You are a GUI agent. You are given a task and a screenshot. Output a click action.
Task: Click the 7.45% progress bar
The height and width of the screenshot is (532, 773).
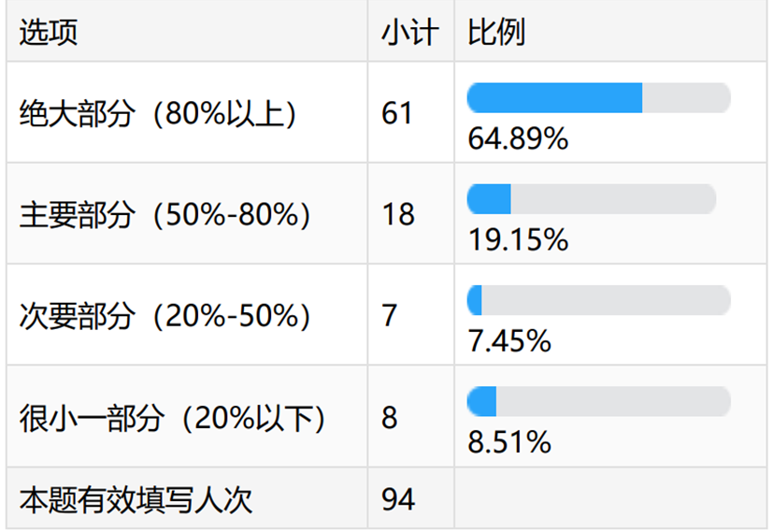coord(598,300)
